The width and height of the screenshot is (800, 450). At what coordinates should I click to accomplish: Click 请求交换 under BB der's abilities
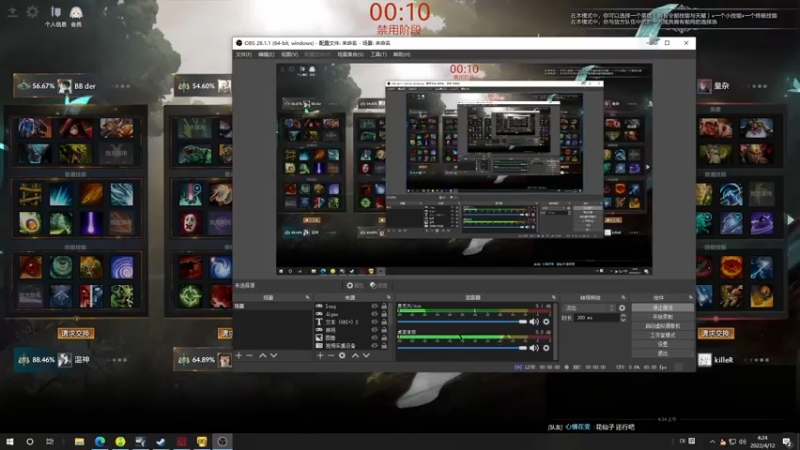click(76, 334)
